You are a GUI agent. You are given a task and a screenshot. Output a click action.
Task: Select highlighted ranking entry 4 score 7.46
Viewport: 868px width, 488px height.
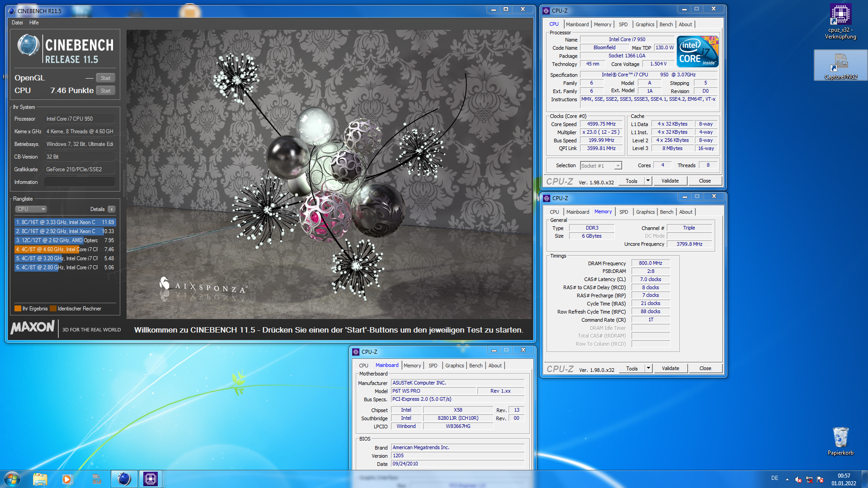click(65, 249)
